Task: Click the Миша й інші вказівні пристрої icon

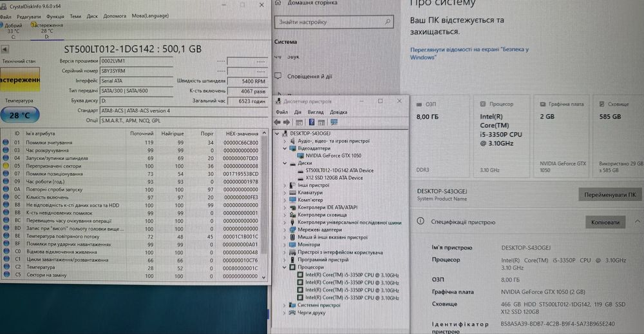Action: click(292, 237)
